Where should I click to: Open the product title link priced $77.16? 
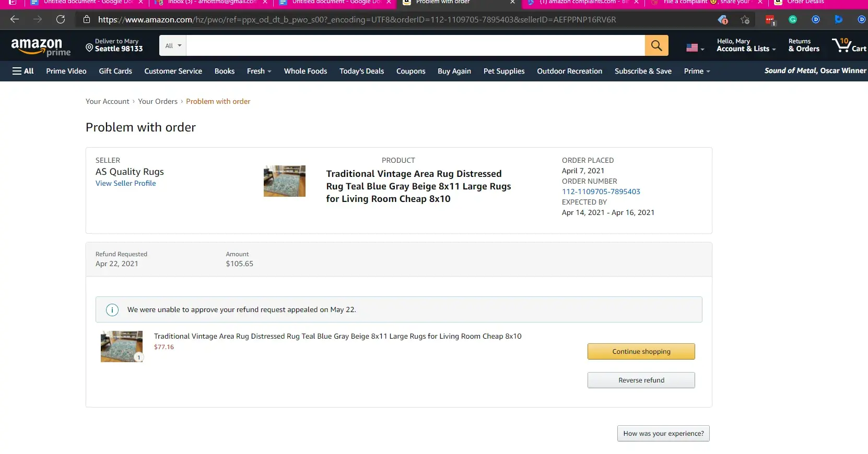click(337, 336)
